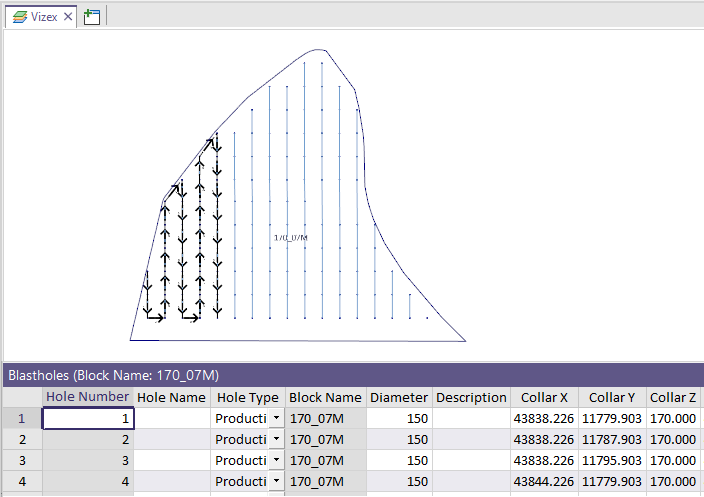
Task: Close the Vizex tab
Action: tap(69, 17)
